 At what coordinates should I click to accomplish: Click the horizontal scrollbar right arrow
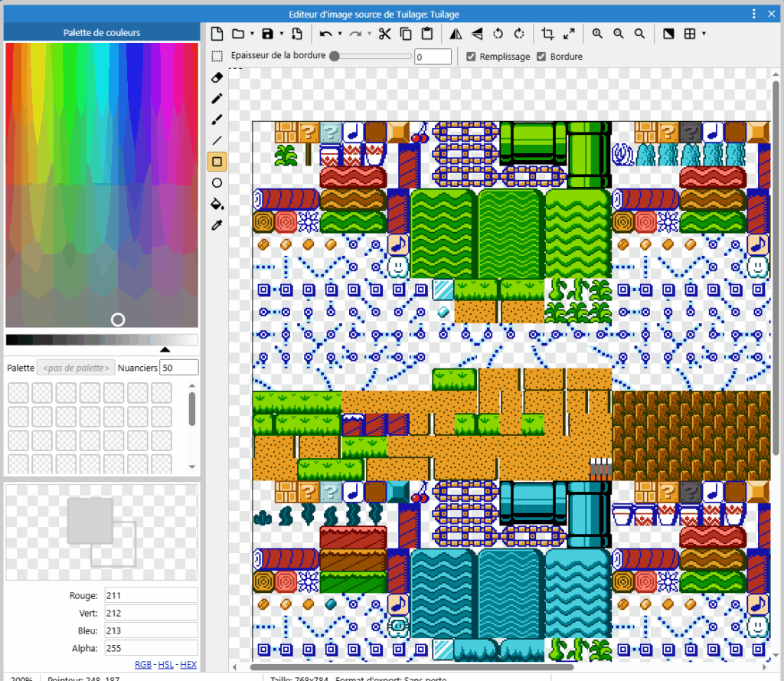[x=764, y=667]
